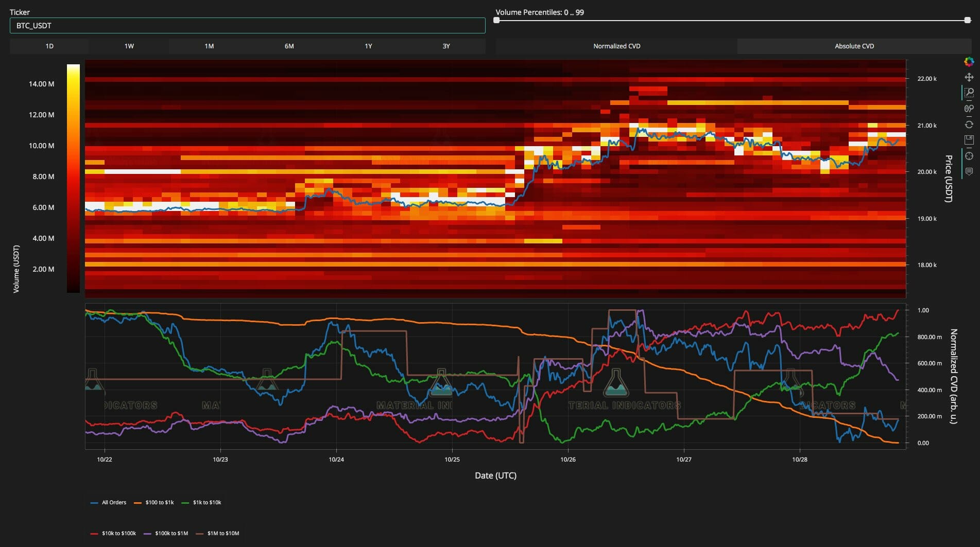Click the 20.00 k price axis label
The height and width of the screenshot is (547, 980).
(x=927, y=172)
